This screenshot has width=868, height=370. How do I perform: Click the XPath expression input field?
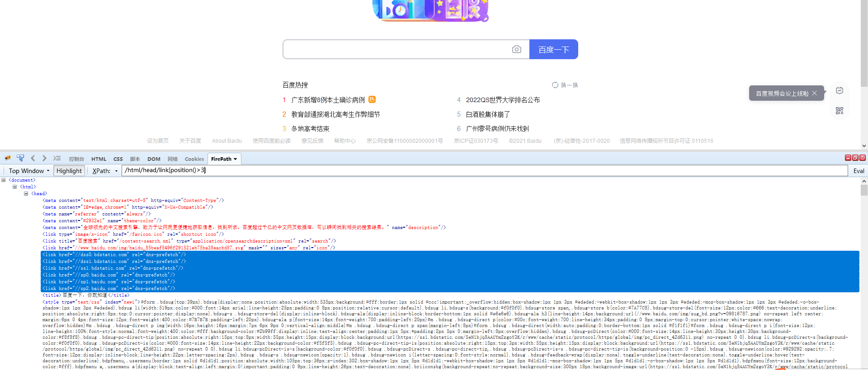pos(485,170)
